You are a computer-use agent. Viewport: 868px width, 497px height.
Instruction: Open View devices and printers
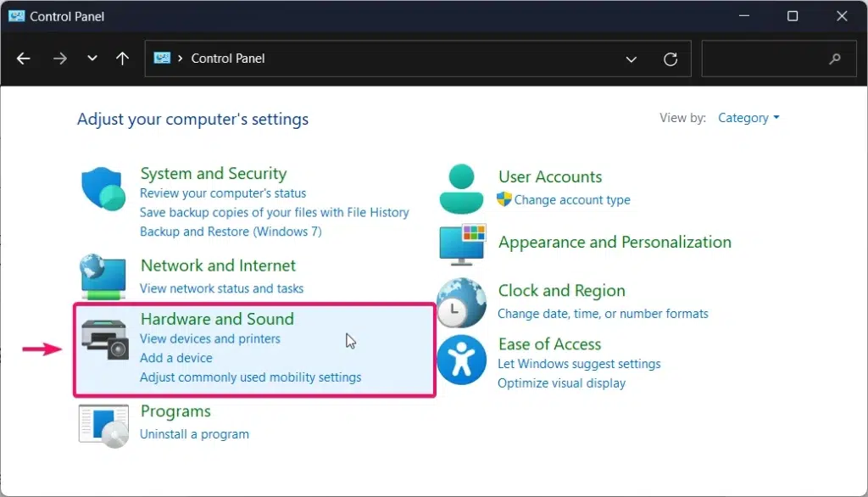pos(210,338)
